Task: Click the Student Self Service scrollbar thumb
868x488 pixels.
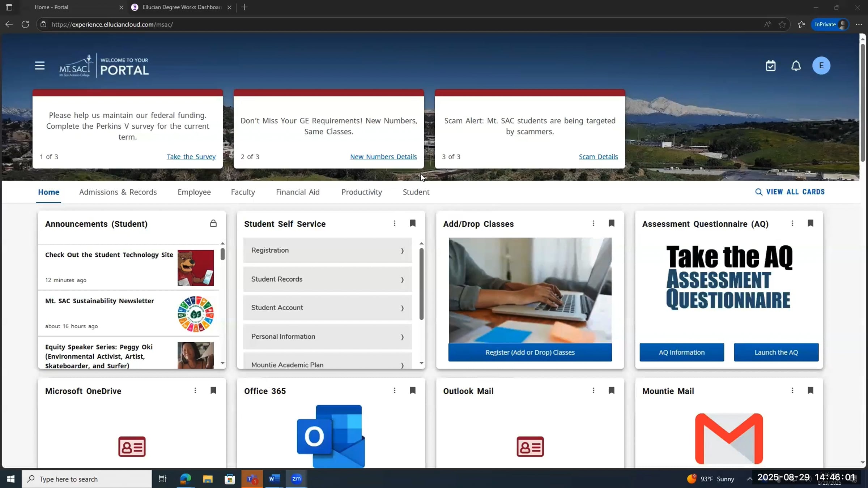Action: (x=421, y=284)
